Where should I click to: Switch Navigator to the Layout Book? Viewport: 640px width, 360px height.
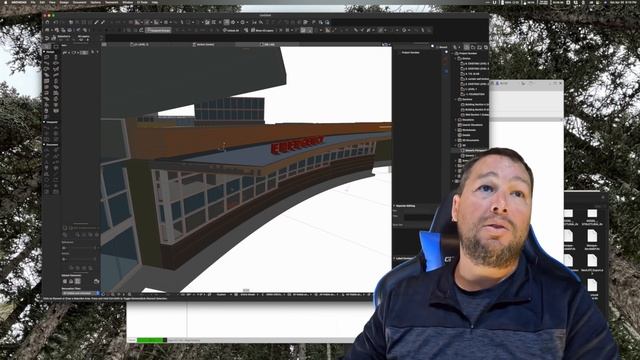point(480,47)
